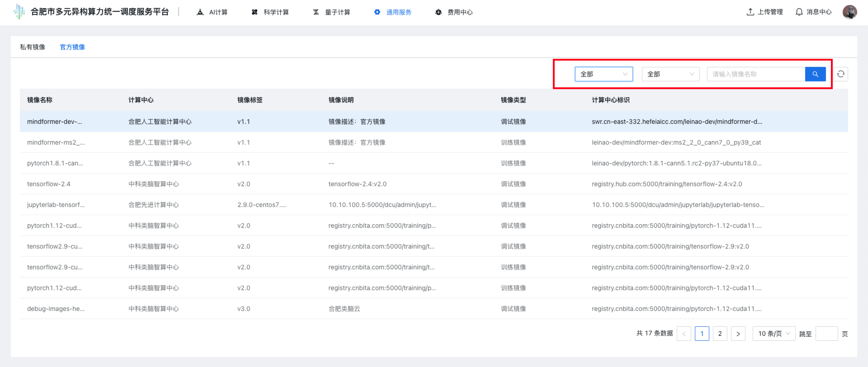Open the second 全部 filter dropdown
The height and width of the screenshot is (367, 868).
tap(670, 74)
